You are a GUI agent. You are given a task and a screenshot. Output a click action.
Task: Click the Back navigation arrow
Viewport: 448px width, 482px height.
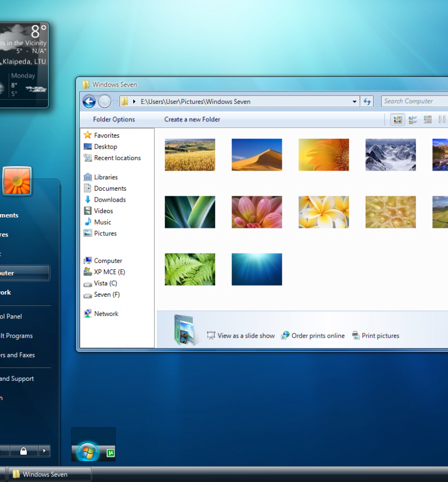click(x=89, y=101)
